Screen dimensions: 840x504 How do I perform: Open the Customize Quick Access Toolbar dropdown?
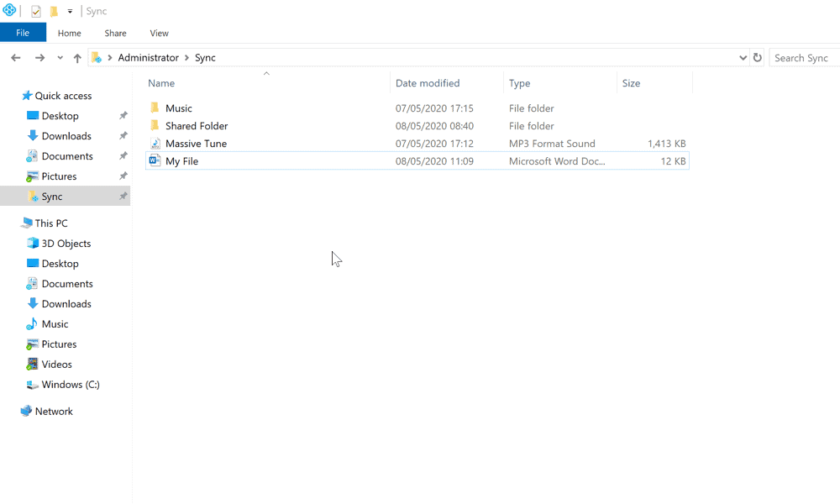(70, 11)
